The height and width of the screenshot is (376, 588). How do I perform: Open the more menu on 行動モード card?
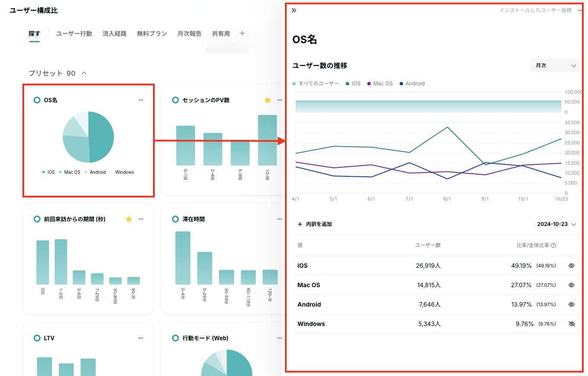coord(280,338)
